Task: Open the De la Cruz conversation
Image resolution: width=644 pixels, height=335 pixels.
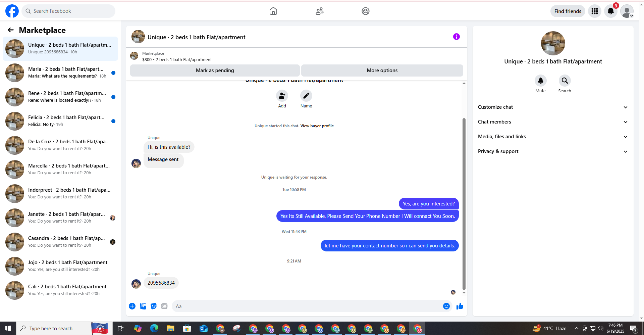Action: click(x=60, y=145)
